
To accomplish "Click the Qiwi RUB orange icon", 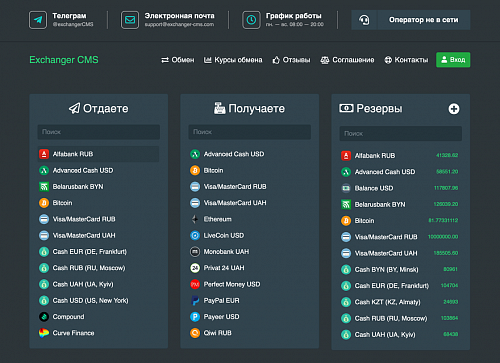I will (195, 333).
